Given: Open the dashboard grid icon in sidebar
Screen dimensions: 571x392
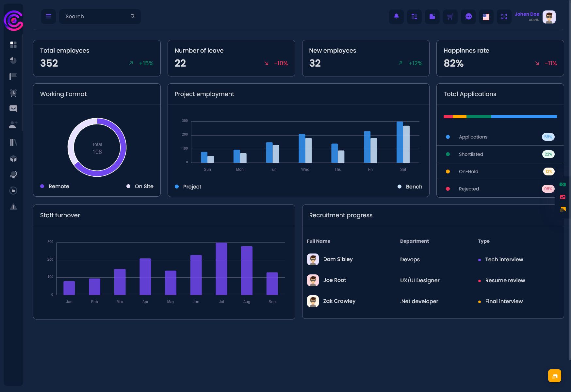Looking at the screenshot, I should 13,44.
